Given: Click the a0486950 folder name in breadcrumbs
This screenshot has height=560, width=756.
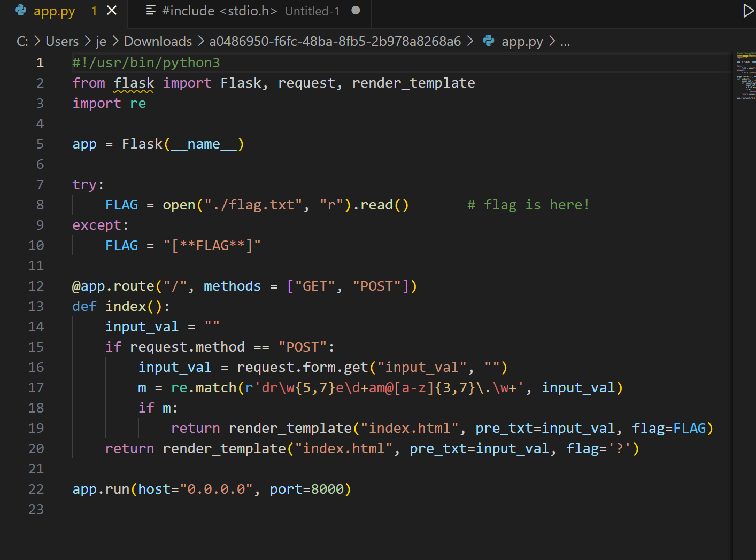Looking at the screenshot, I should (x=336, y=41).
